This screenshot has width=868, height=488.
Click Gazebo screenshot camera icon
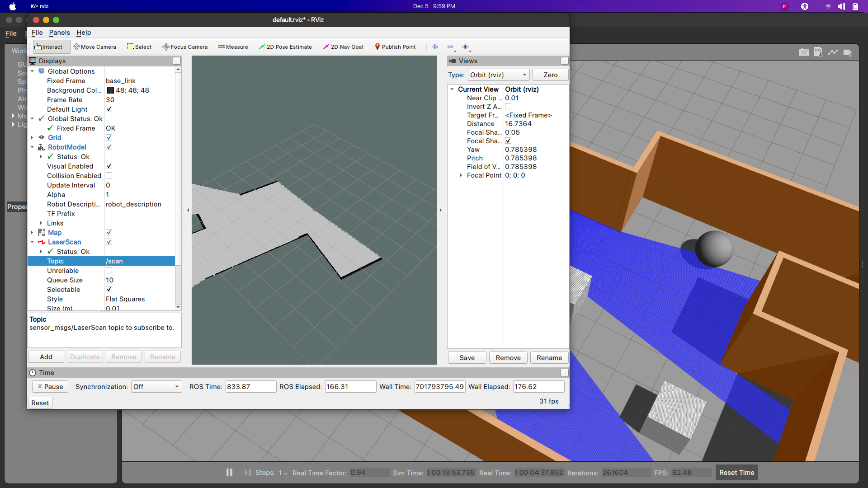pos(803,52)
